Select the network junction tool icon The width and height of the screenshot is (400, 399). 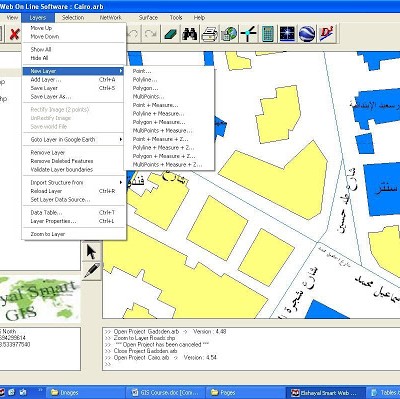coord(248,34)
